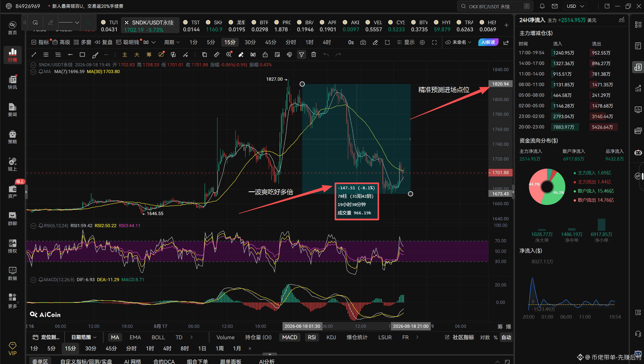Enable the BOLL indicator
644x364 pixels.
click(x=158, y=337)
